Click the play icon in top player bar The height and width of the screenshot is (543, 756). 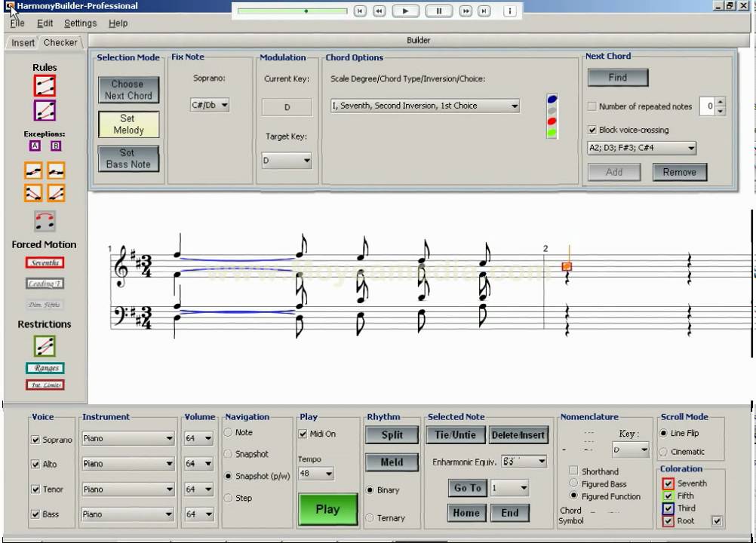click(x=405, y=11)
